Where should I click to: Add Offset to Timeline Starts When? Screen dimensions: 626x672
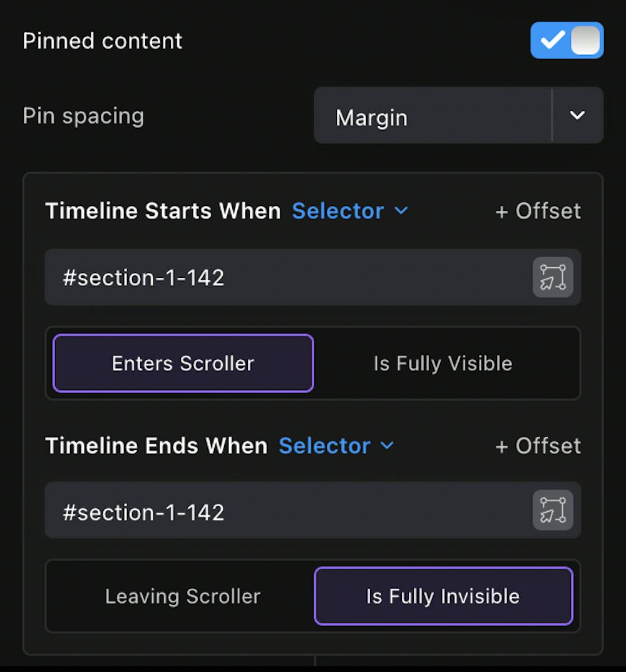(538, 211)
